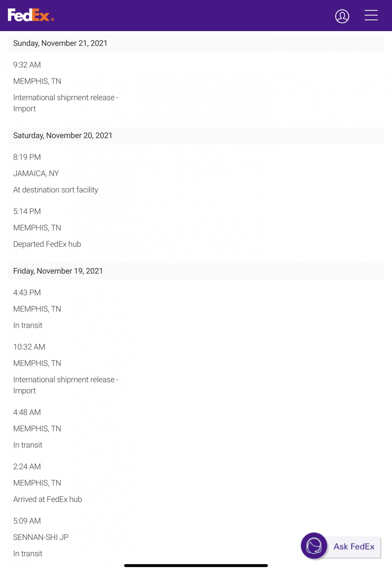Click the 9:32 AM timestamp
The height and width of the screenshot is (571, 392).
pyautogui.click(x=27, y=65)
